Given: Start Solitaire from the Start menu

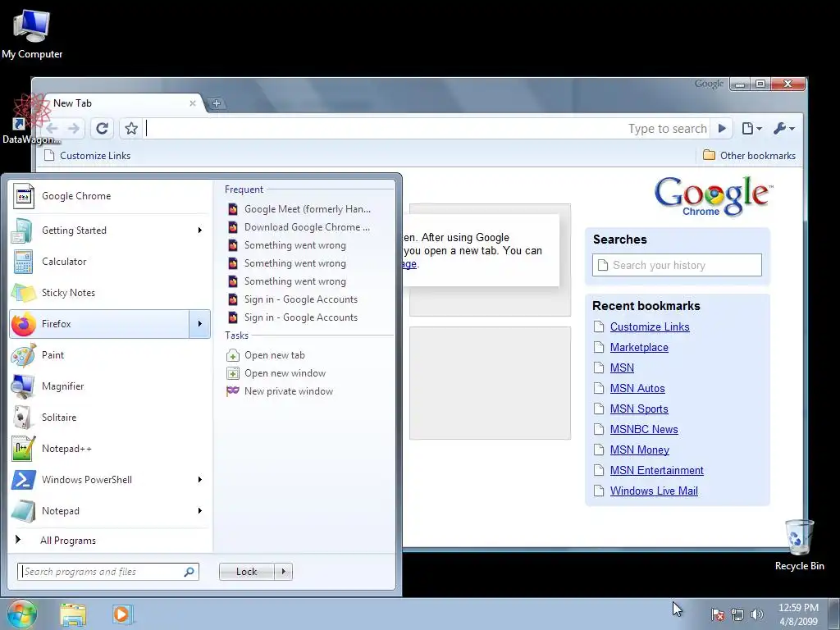Looking at the screenshot, I should pos(110,418).
